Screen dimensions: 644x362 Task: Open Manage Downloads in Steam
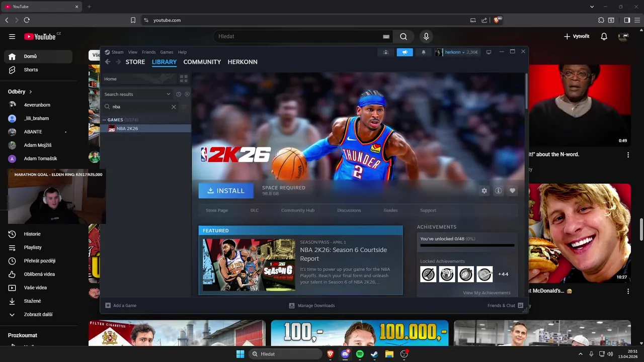click(312, 305)
